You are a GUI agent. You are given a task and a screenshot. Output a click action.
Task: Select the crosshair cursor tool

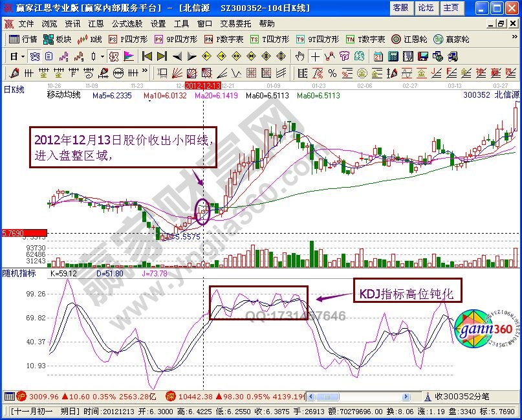315,56
